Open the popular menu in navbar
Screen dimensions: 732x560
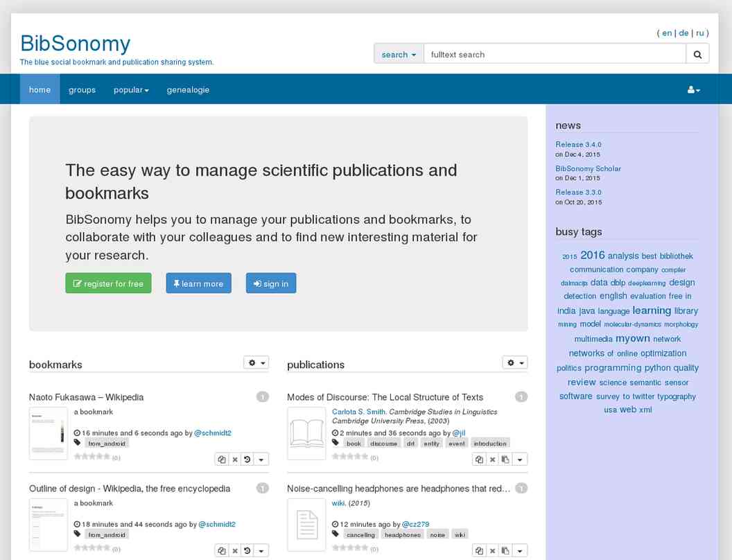pyautogui.click(x=131, y=90)
